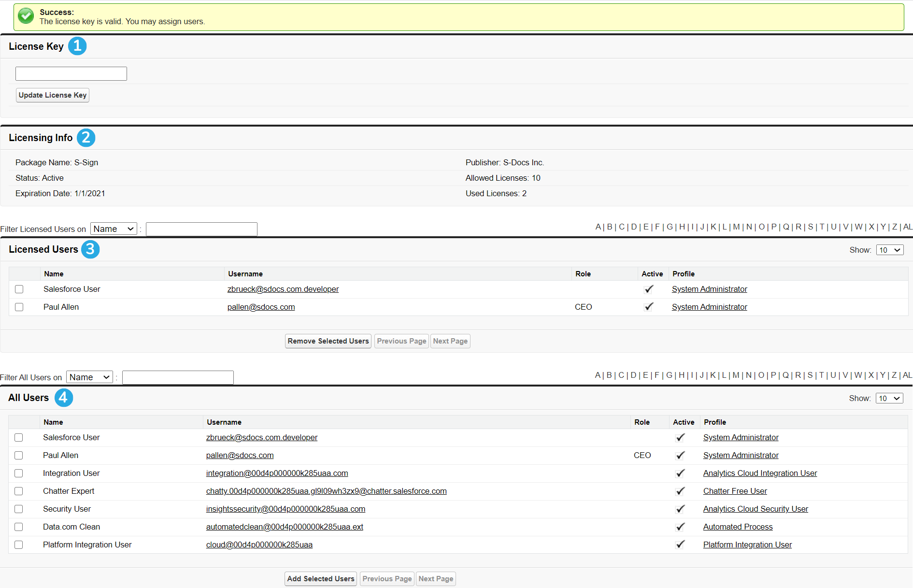Check the Data.com Clean row checkbox
The height and width of the screenshot is (588, 913).
pos(19,527)
